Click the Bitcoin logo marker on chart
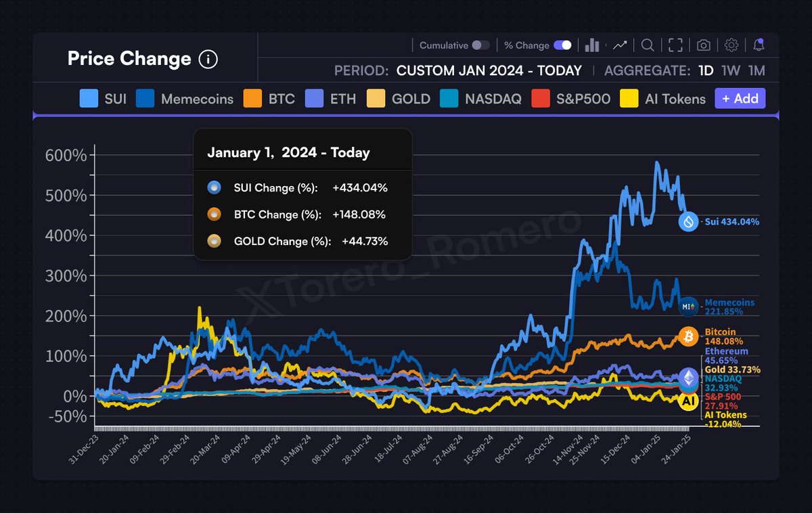 pos(688,336)
